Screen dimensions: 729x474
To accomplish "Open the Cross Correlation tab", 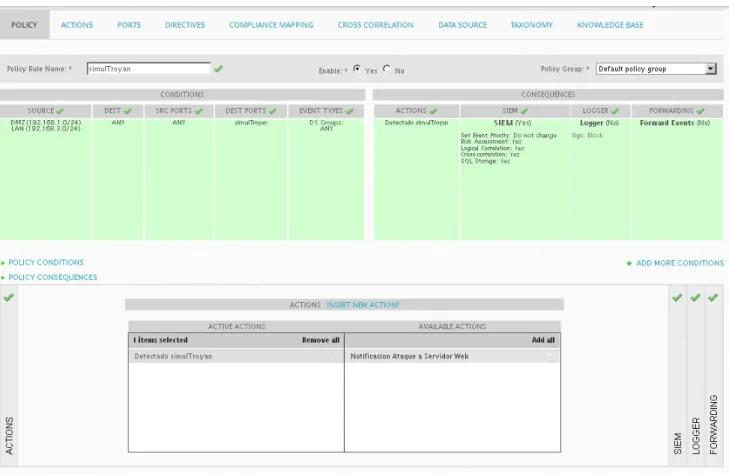I will tap(376, 25).
